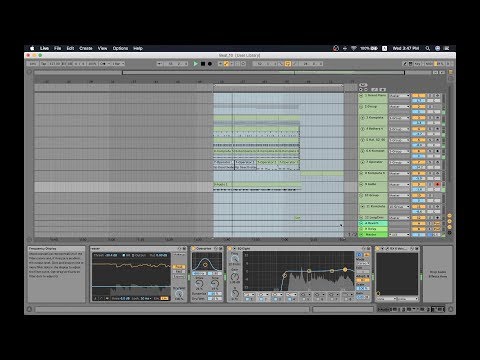Open Master track output dropdown
480x360 pixels.
pos(399,234)
